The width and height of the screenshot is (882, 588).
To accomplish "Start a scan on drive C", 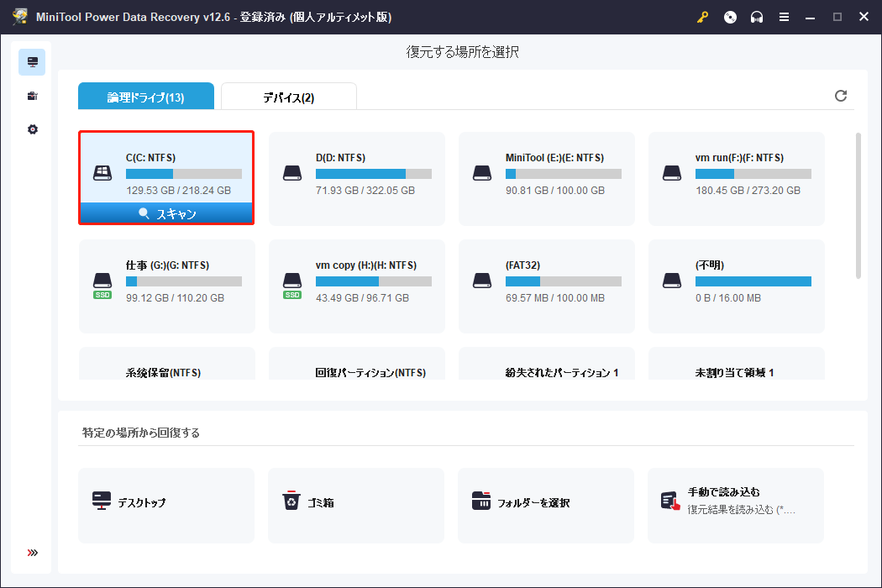I will click(165, 213).
